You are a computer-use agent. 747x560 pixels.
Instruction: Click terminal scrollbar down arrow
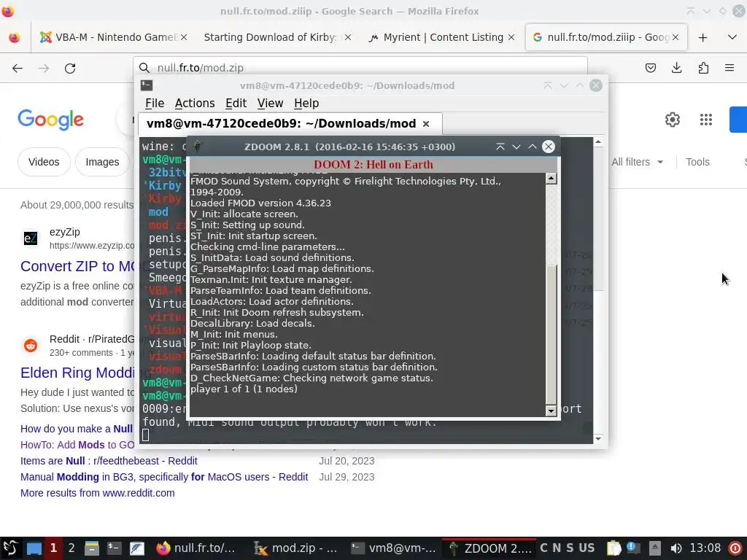598,438
